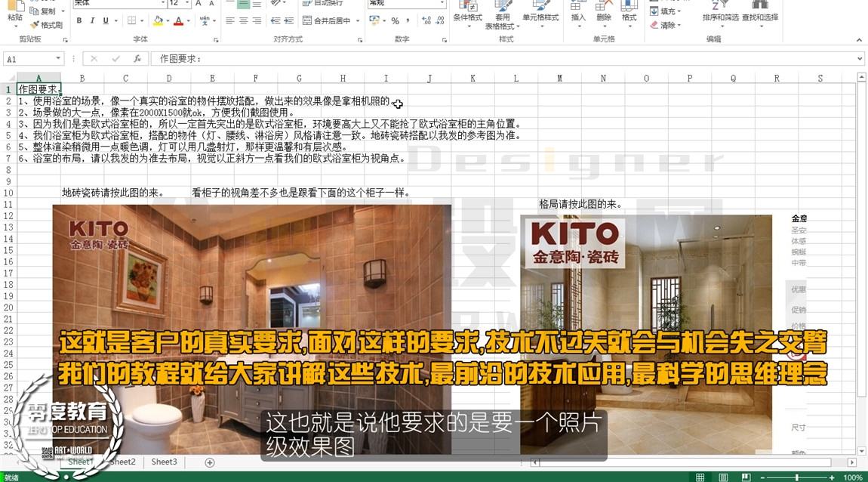Toggle bold formatting in the font group
This screenshot has height=482, width=868.
click(79, 20)
